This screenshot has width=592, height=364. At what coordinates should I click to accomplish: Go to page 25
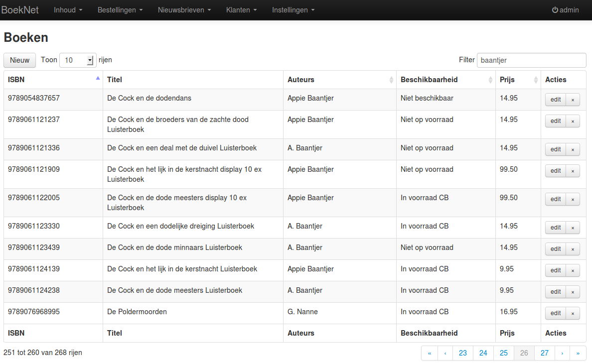coord(504,353)
